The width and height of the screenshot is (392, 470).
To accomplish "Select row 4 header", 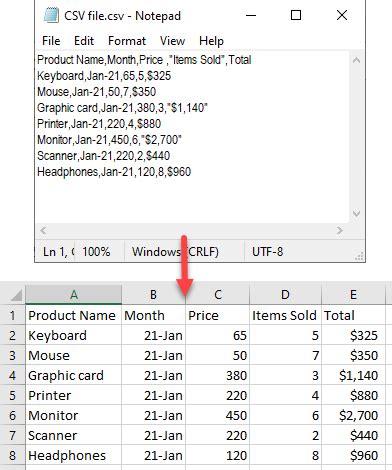I will (x=13, y=375).
